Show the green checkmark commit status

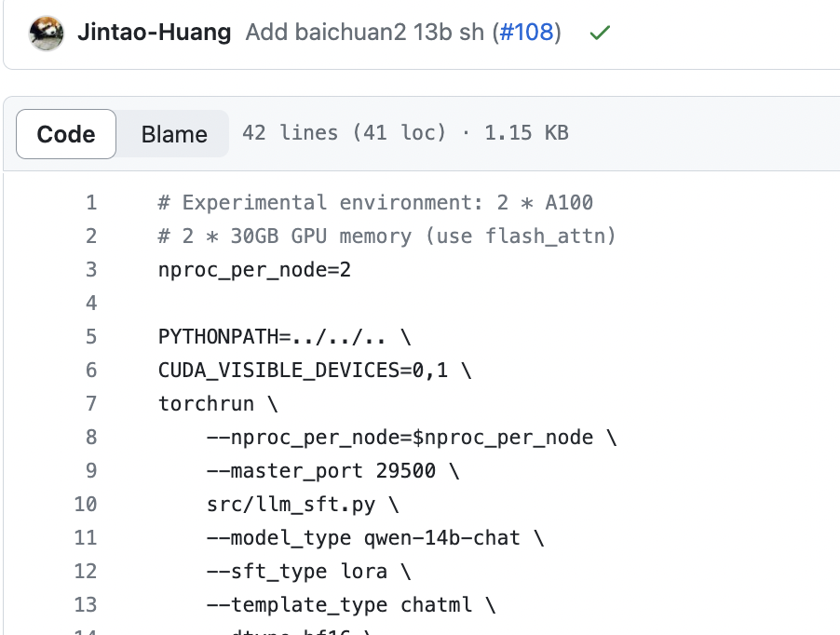600,33
